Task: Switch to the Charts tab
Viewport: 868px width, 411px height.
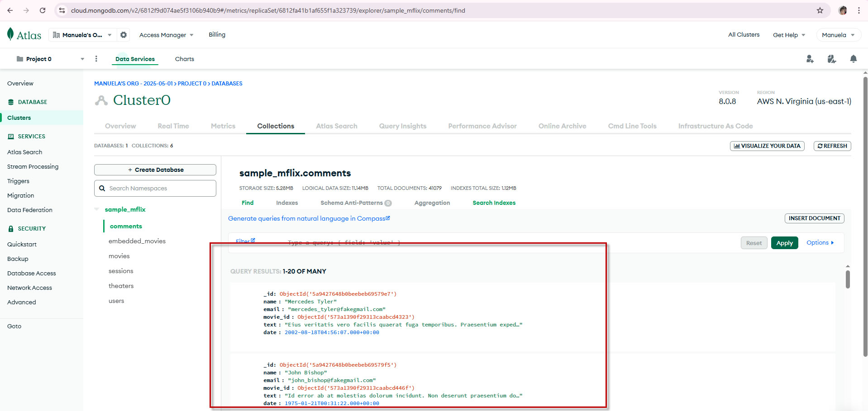Action: coord(185,59)
